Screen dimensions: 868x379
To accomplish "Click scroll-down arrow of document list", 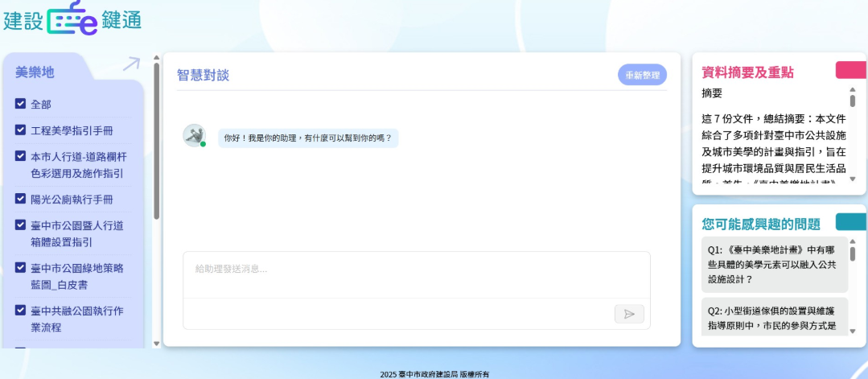I will pos(156,344).
